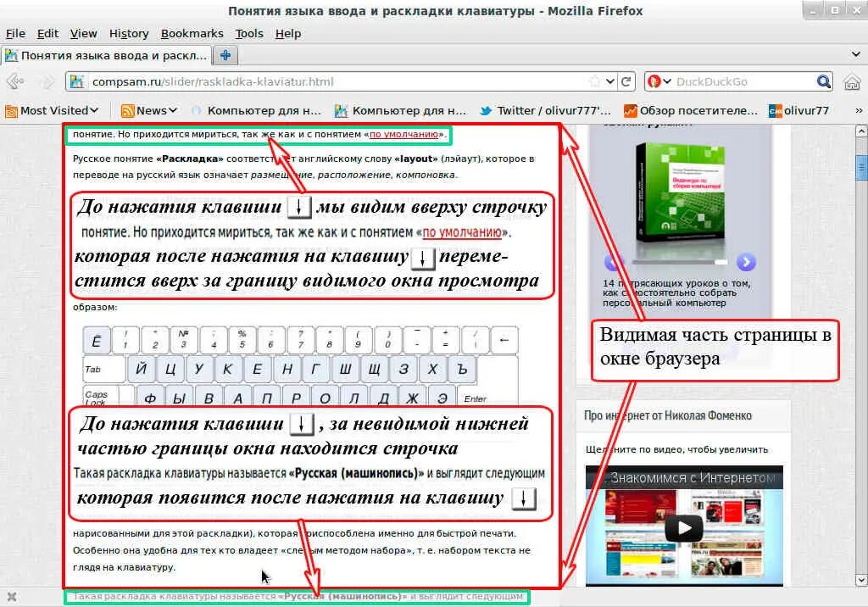
Task: Click the search magnifier icon
Action: click(x=824, y=82)
